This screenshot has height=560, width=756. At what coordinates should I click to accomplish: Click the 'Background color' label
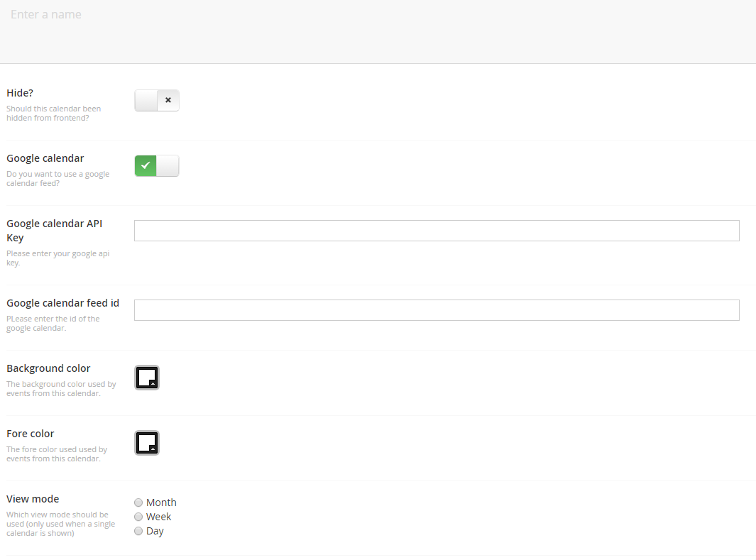pyautogui.click(x=48, y=368)
